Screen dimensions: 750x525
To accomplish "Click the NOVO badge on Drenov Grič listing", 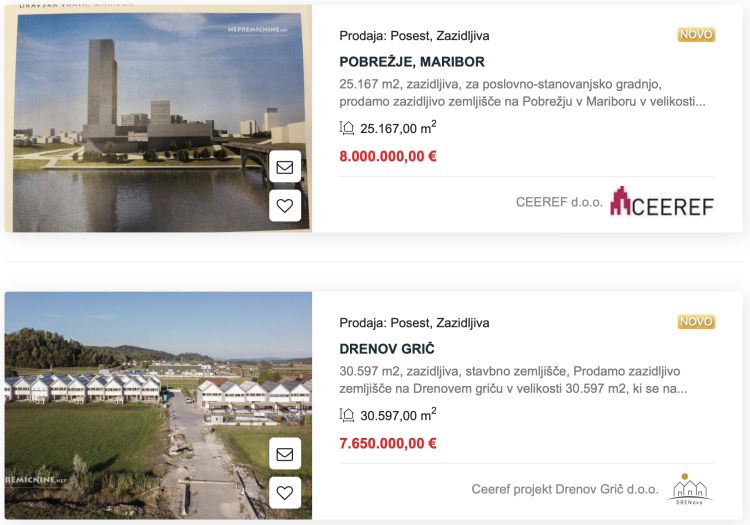I will click(696, 322).
